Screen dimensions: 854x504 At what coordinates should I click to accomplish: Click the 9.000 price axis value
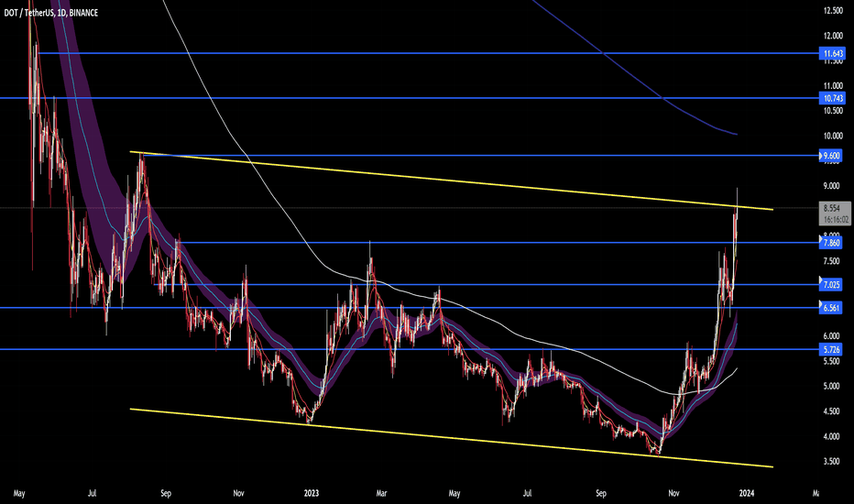pos(832,186)
